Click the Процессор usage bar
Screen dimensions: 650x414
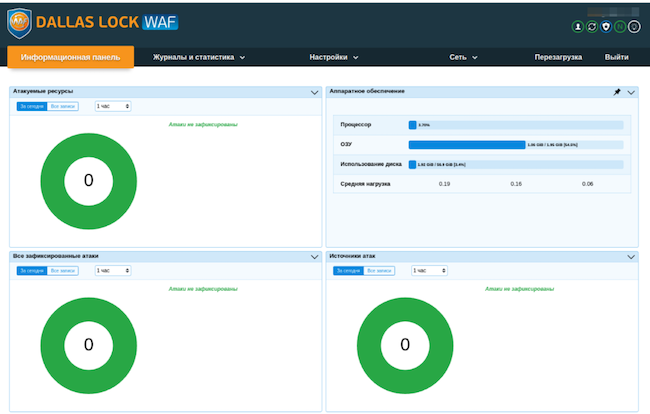pyautogui.click(x=516, y=125)
